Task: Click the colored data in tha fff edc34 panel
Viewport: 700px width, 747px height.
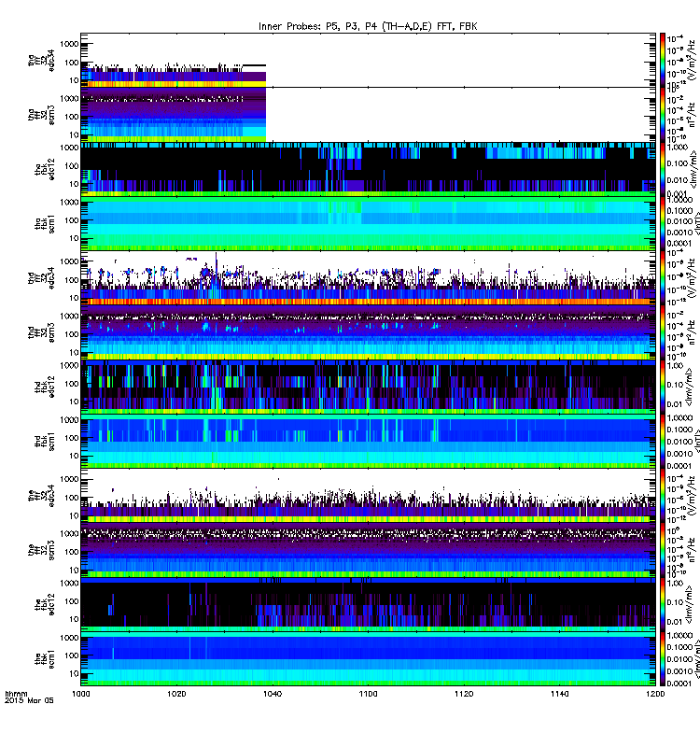Action: (x=174, y=77)
